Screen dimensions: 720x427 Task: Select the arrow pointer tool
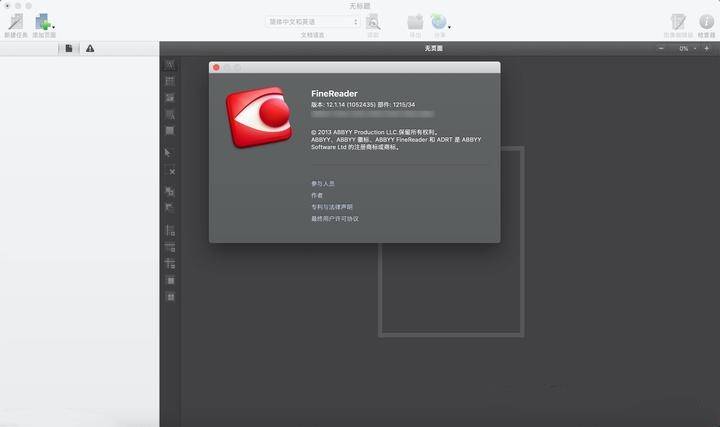pyautogui.click(x=168, y=152)
